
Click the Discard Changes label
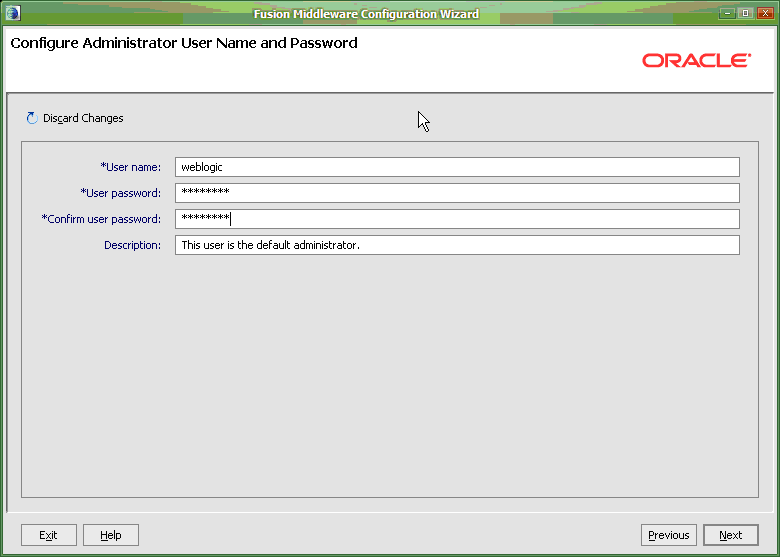pos(83,118)
